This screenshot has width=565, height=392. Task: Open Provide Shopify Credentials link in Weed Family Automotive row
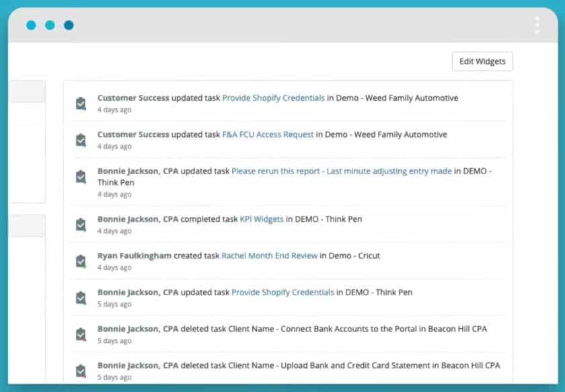tap(274, 98)
